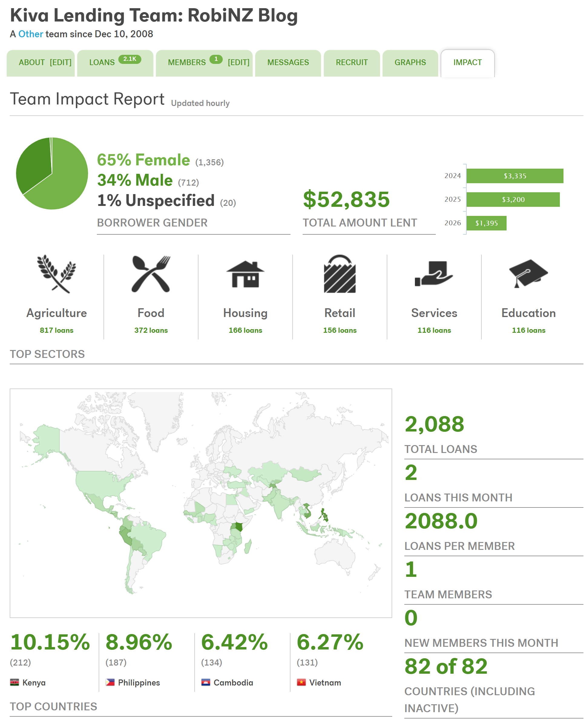Click the 116 loans Services count
The width and height of the screenshot is (588, 727).
coord(434,330)
